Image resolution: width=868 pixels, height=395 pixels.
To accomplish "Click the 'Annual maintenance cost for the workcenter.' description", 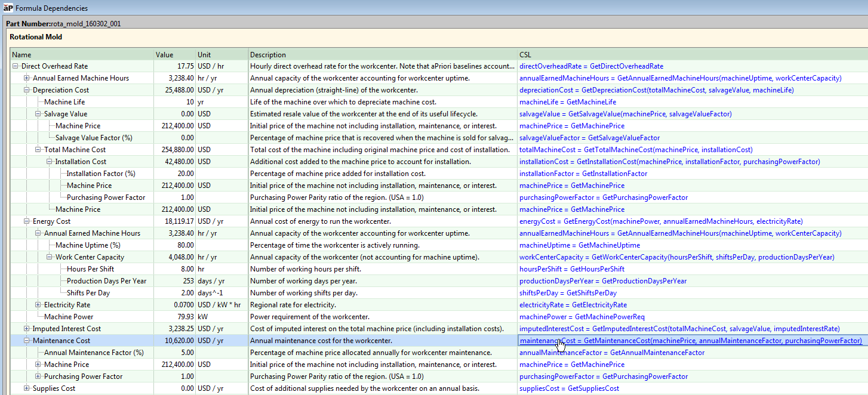I will pyautogui.click(x=321, y=341).
